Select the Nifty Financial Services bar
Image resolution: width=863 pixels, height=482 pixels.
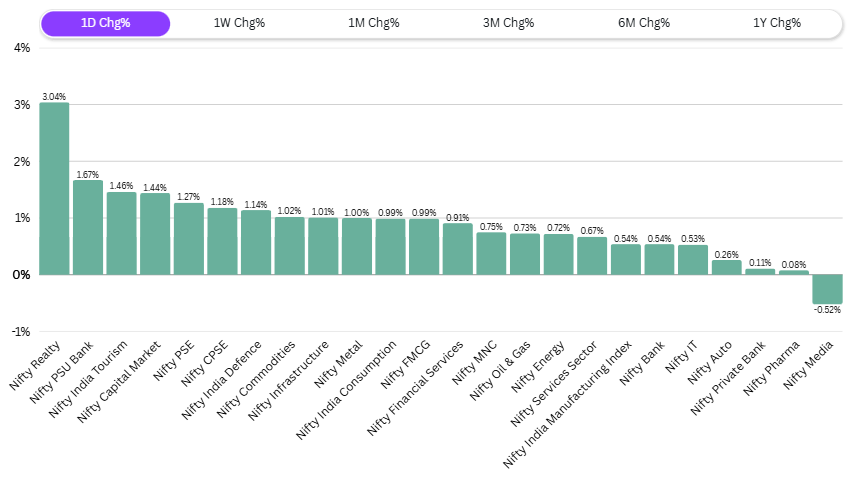pyautogui.click(x=457, y=249)
